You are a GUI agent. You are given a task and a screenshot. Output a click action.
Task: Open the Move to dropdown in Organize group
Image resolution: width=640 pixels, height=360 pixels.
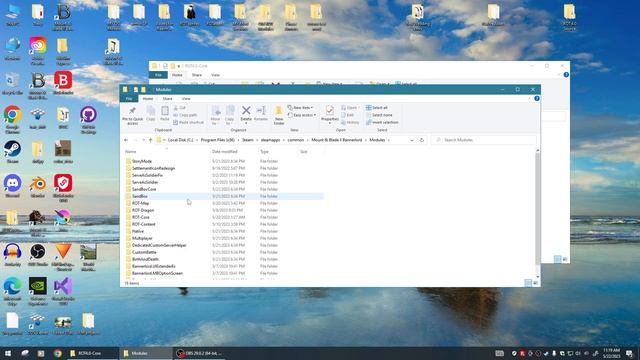click(216, 115)
